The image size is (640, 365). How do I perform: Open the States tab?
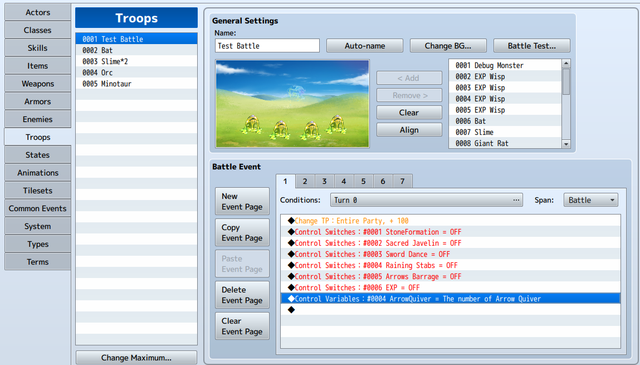click(38, 155)
